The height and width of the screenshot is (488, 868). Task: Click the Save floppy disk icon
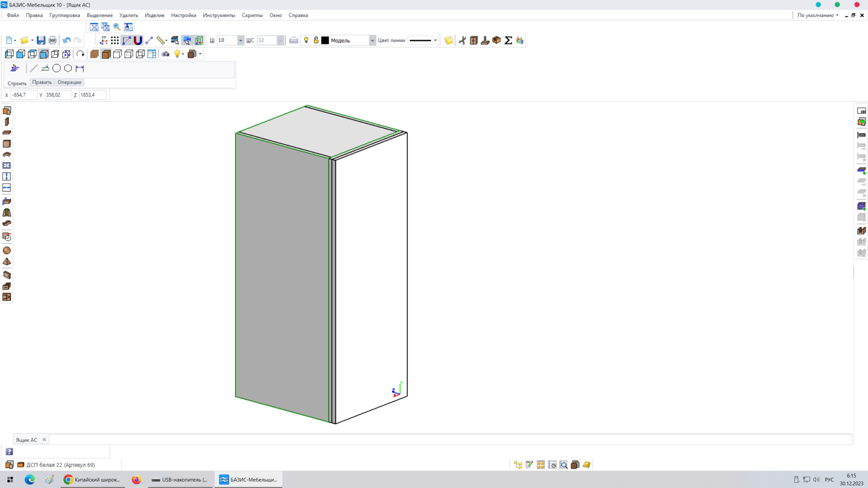(41, 40)
